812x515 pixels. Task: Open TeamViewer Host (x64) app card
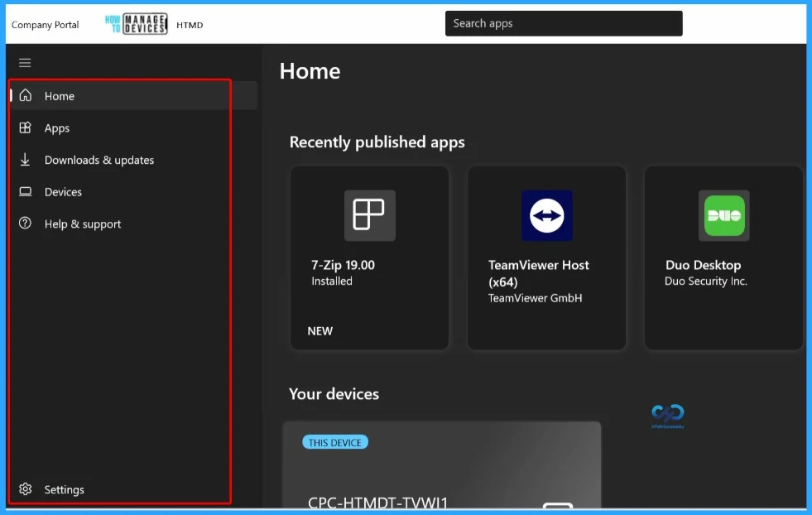click(546, 257)
